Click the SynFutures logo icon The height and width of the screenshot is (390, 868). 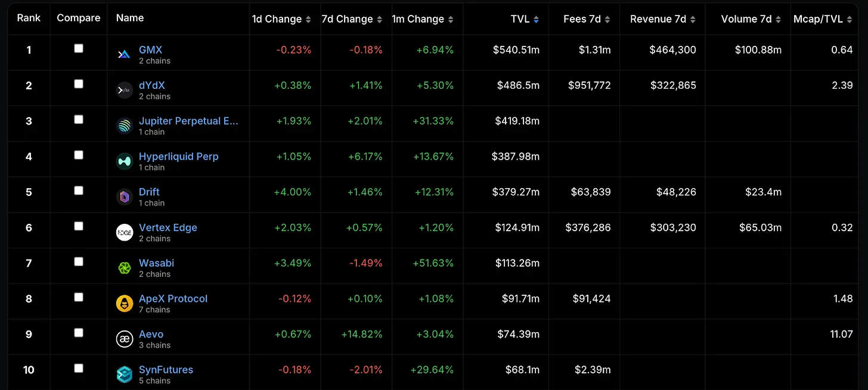coord(124,375)
